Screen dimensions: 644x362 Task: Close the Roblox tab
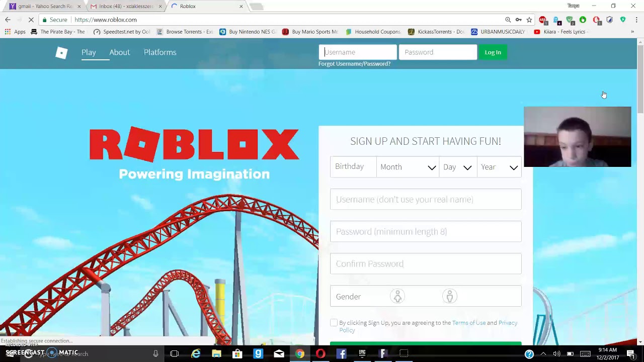241,7
